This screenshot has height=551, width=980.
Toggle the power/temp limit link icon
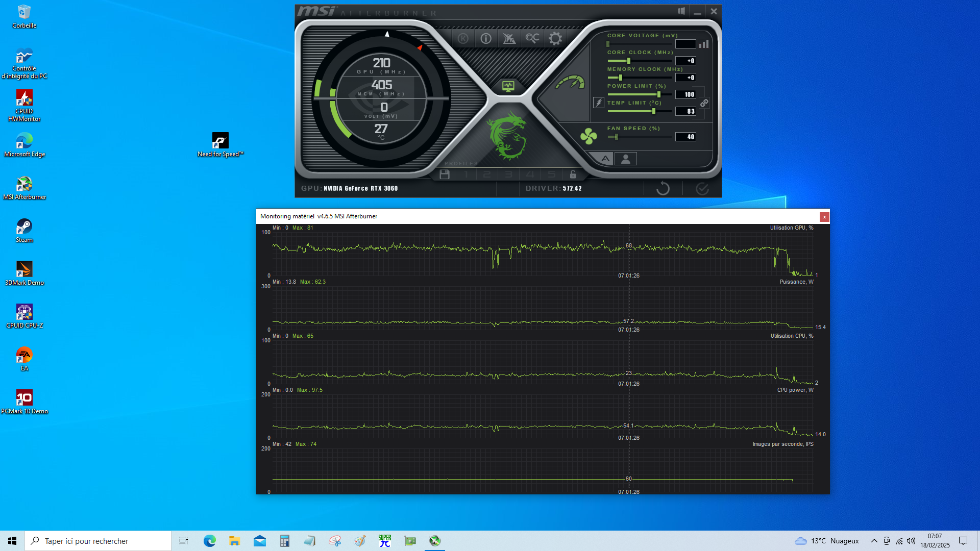(x=704, y=103)
